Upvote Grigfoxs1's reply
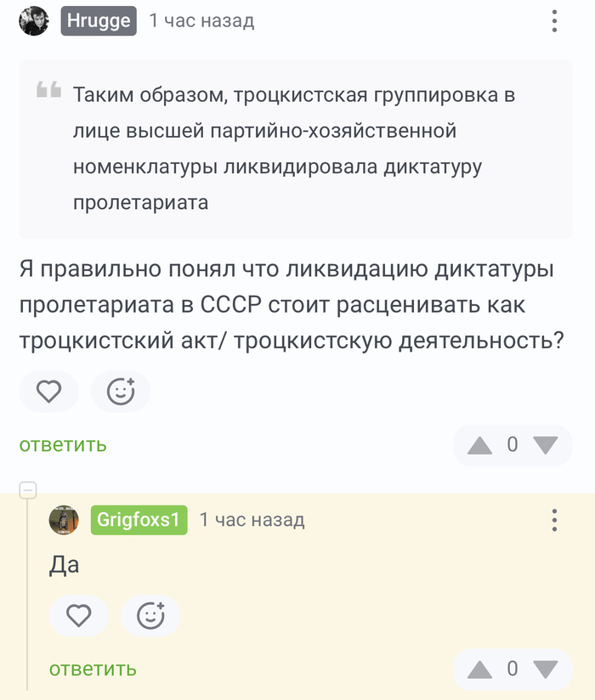Image resolution: width=595 pixels, height=700 pixels. tap(480, 669)
